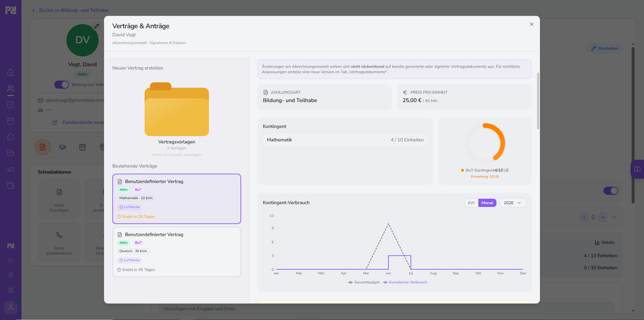Open the user profile icon in the sidebar
The height and width of the screenshot is (320, 644).
(x=11, y=307)
